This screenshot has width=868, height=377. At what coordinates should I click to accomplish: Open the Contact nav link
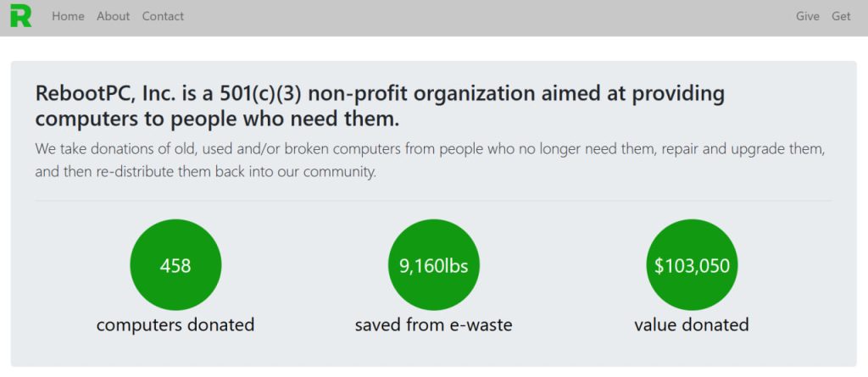pos(163,17)
